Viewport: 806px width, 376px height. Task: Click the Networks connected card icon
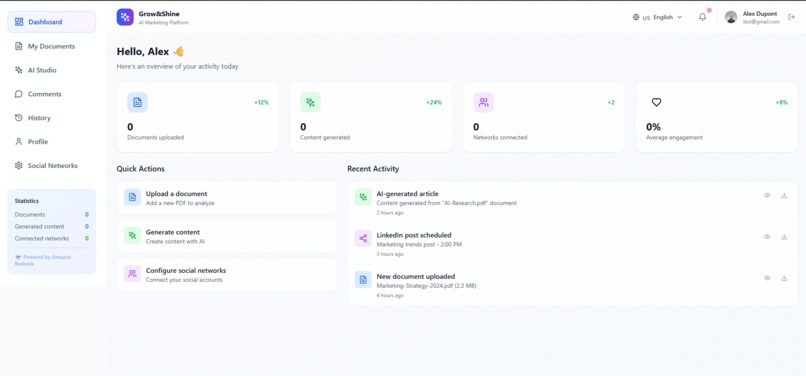(x=483, y=102)
